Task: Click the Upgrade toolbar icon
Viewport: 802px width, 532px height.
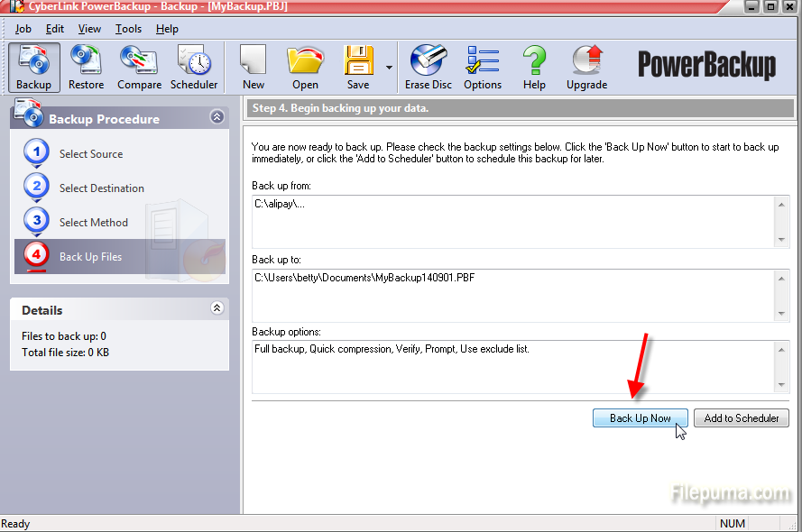Action: click(x=586, y=67)
